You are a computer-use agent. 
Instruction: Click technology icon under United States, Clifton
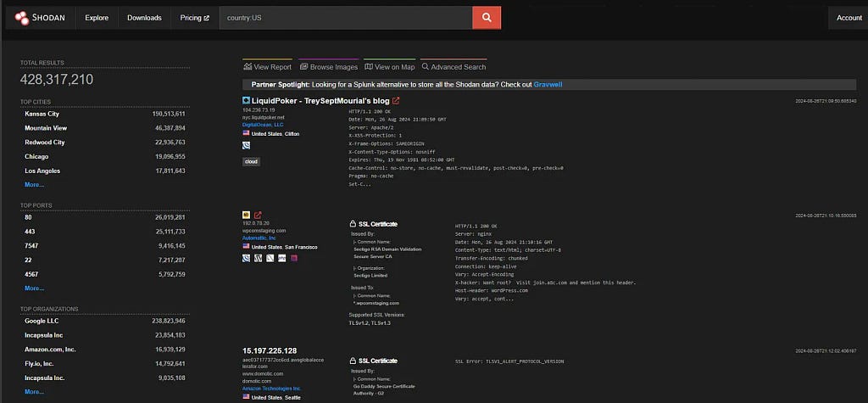coord(247,145)
